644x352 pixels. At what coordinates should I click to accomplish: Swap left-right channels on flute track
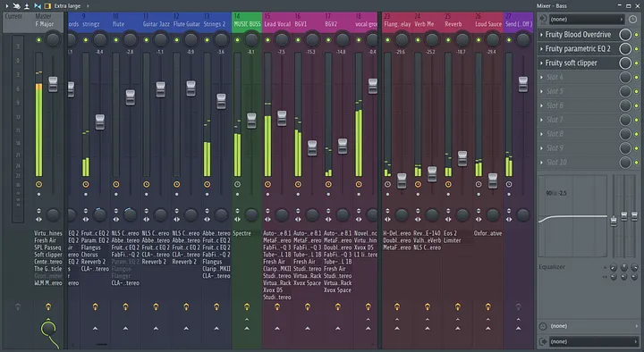(115, 219)
